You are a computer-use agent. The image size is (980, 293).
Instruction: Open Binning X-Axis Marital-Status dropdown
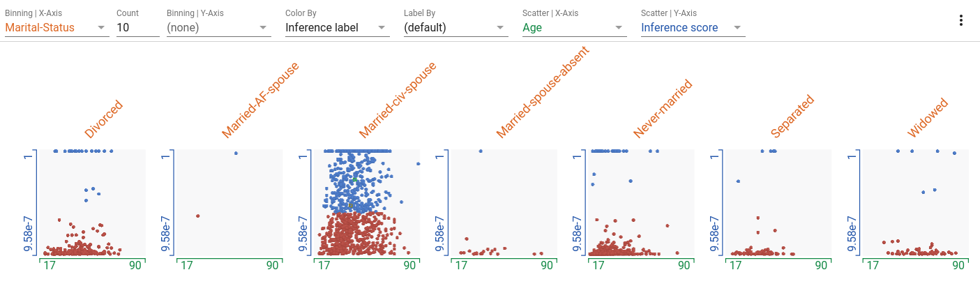coord(57,28)
